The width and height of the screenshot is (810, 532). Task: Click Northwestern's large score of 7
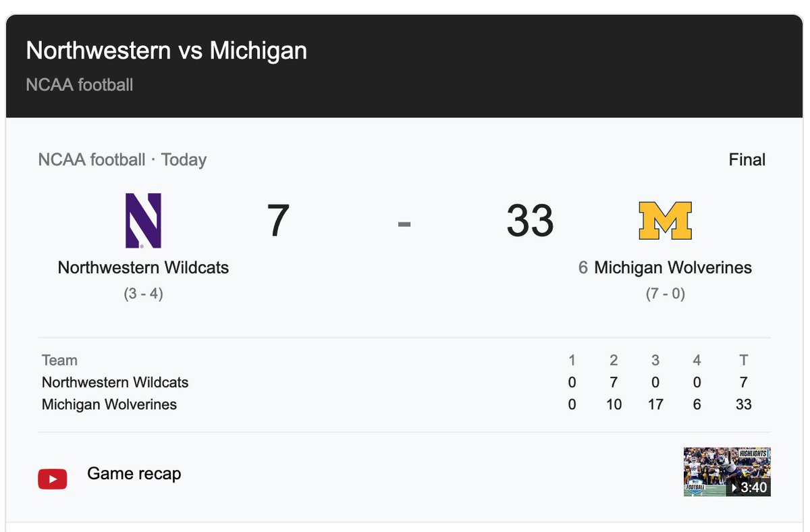(x=278, y=221)
